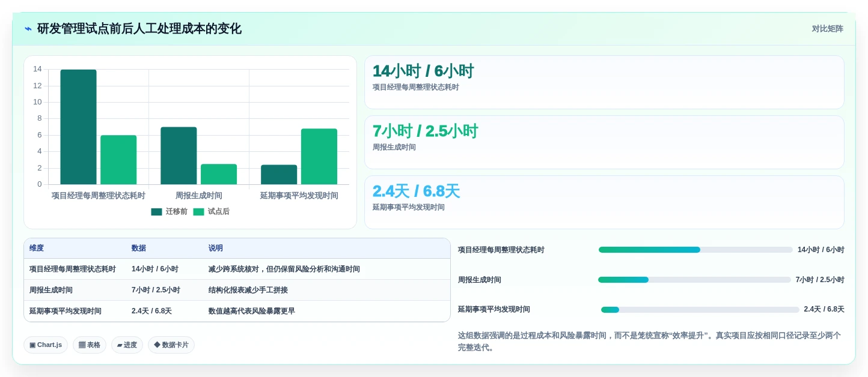Click the 7小时 / 2.5小时 data card value
The image size is (868, 377).
click(x=425, y=131)
